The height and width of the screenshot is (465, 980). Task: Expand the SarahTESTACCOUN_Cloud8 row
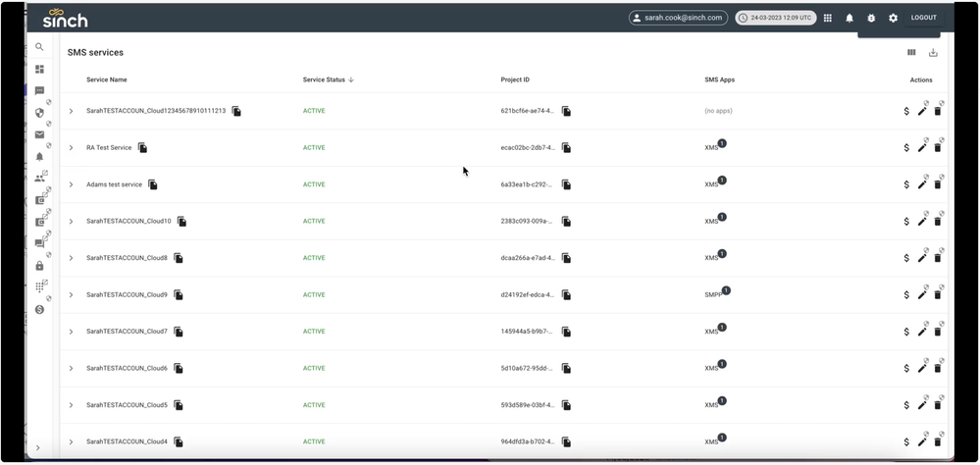71,258
